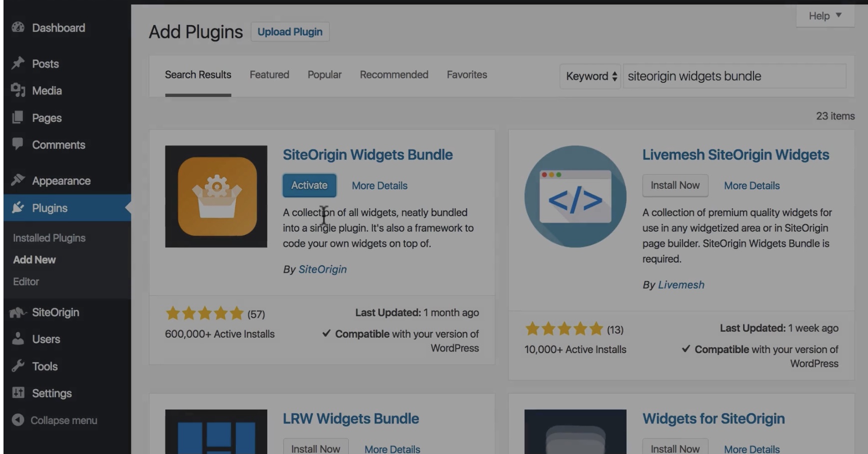Switch to the Popular tab
This screenshot has height=454, width=868.
[x=324, y=75]
